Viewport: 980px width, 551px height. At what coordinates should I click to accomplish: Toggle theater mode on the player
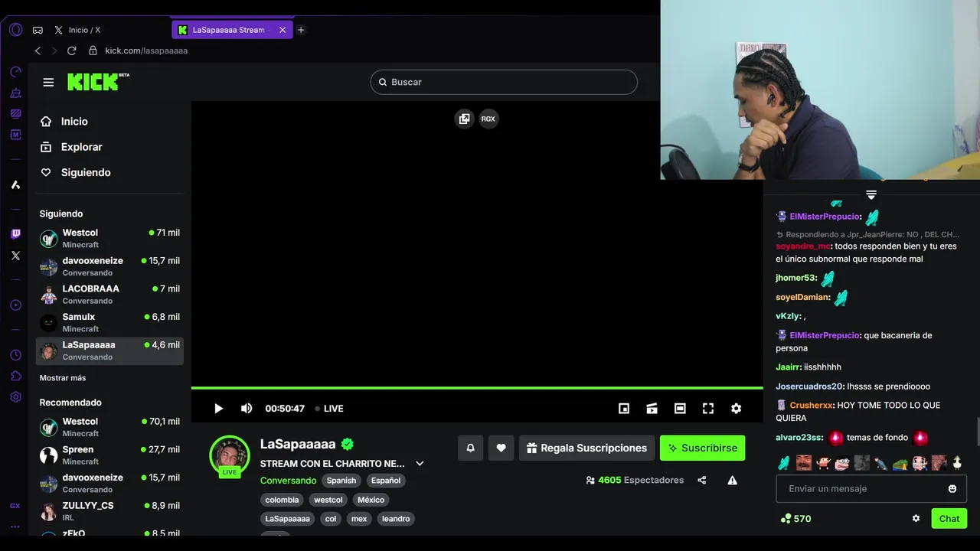point(680,409)
